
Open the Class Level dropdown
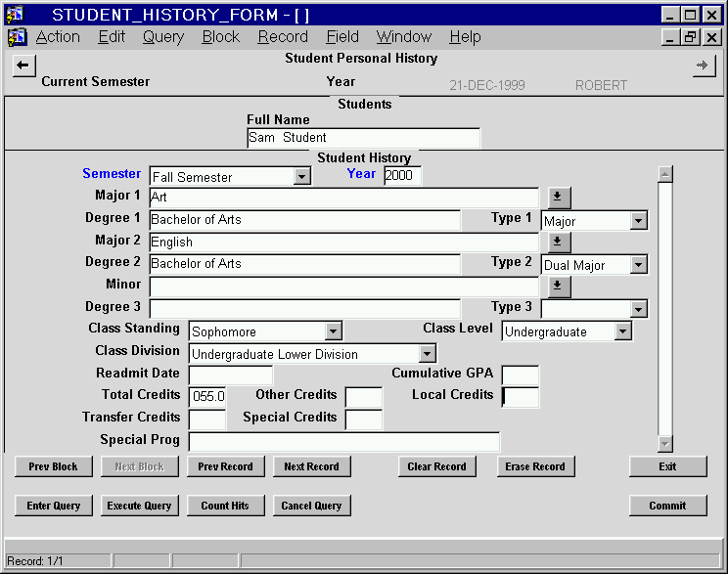pyautogui.click(x=623, y=331)
